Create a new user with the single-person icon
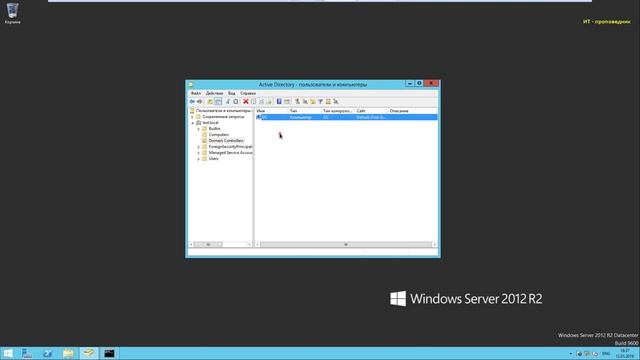The image size is (640, 360). tap(298, 101)
